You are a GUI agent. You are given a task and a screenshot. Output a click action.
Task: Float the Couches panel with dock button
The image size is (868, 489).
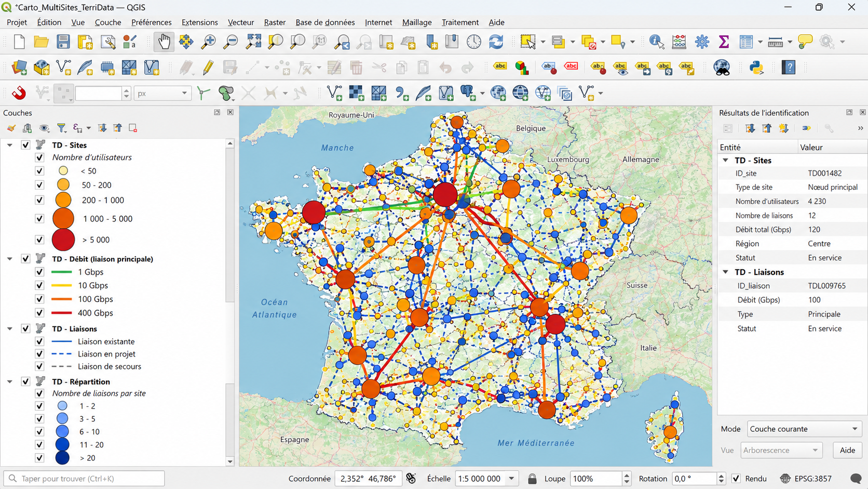tap(217, 112)
